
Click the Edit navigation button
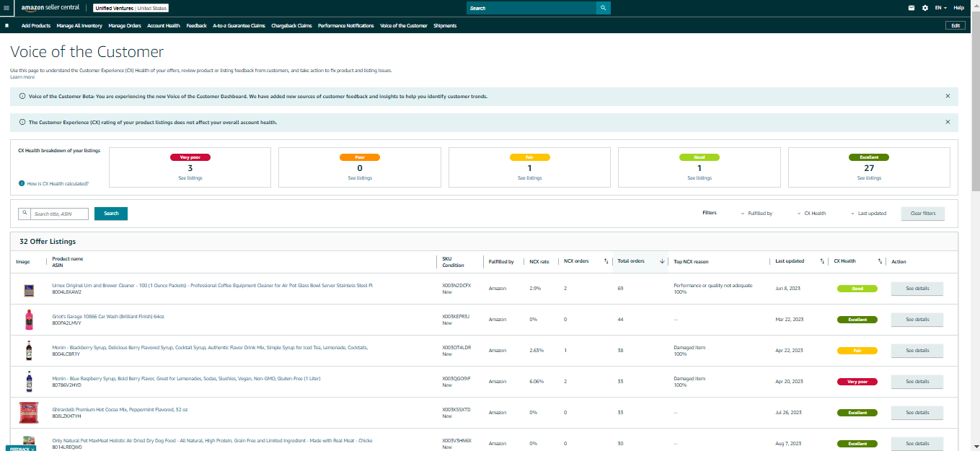coord(955,25)
